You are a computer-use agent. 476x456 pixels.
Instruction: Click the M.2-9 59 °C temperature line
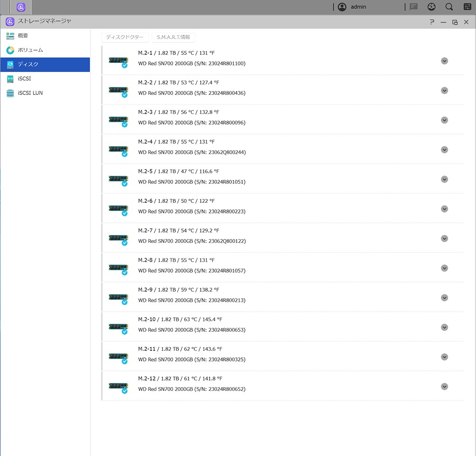[x=178, y=290]
